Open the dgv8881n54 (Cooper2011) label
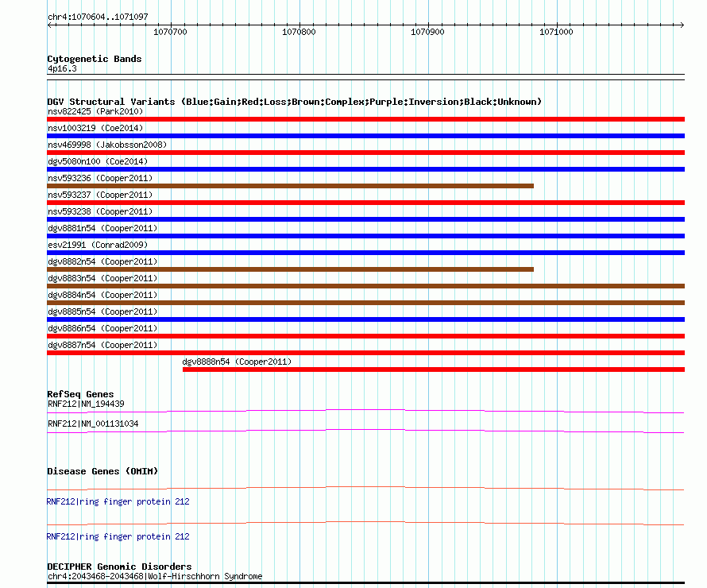Screen dimensions: 707x588 (x=102, y=228)
